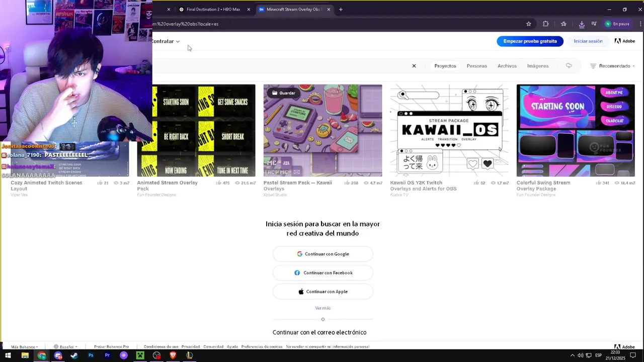This screenshot has width=644, height=362.
Task: Open the Minecraft creeper taskbar icon
Action: pyautogui.click(x=140, y=355)
